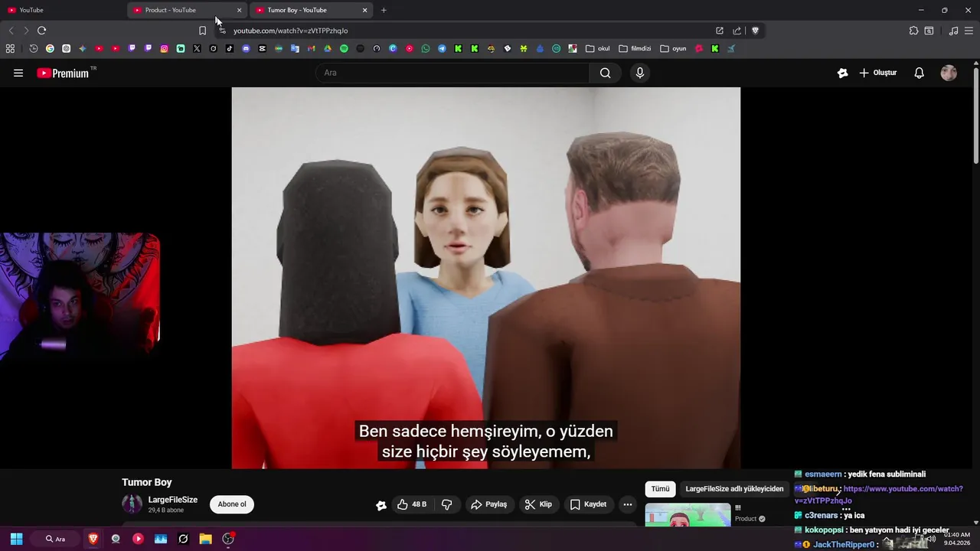Click the Tumor Boy video title
The image size is (980, 551).
pos(147,482)
